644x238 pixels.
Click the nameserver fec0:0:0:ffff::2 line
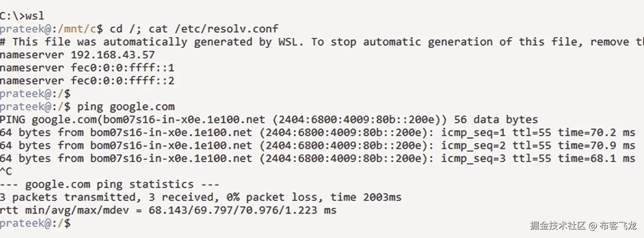point(87,81)
